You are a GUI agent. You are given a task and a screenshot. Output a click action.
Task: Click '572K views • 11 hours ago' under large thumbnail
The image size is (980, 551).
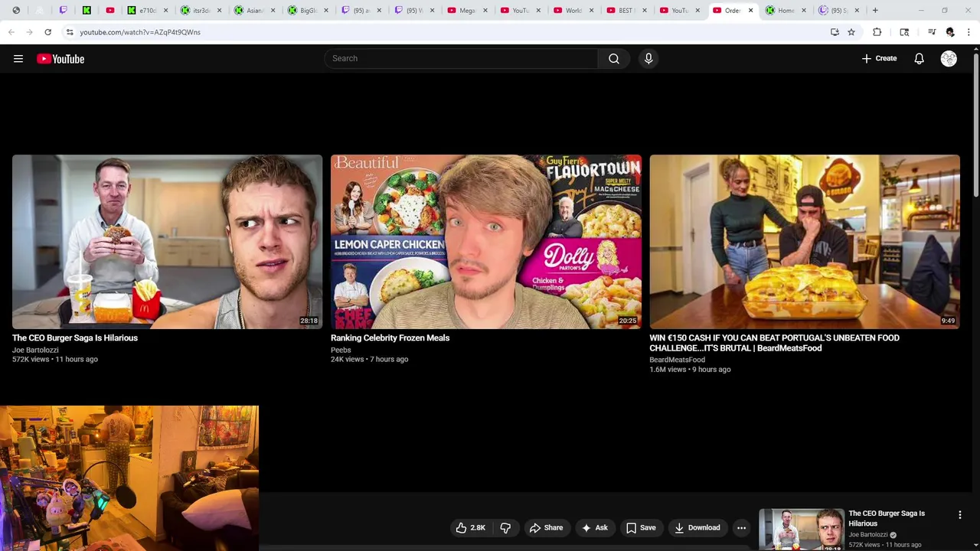point(55,360)
